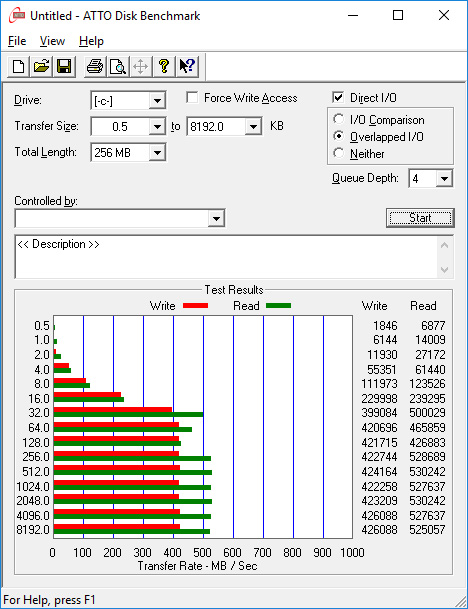Click the green Read legend swatch
Screen dimensions: 468x609
click(x=278, y=306)
